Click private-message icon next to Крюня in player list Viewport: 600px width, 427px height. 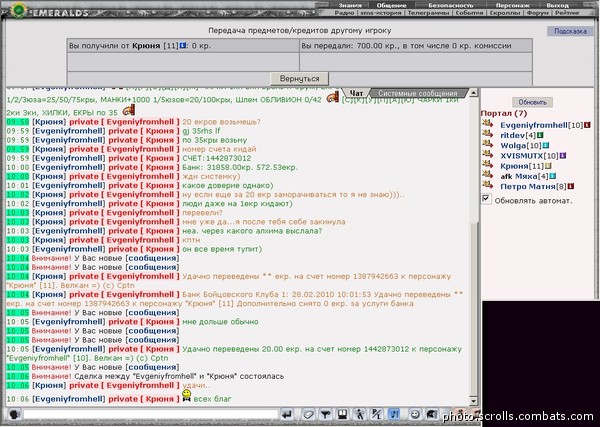tap(488, 165)
